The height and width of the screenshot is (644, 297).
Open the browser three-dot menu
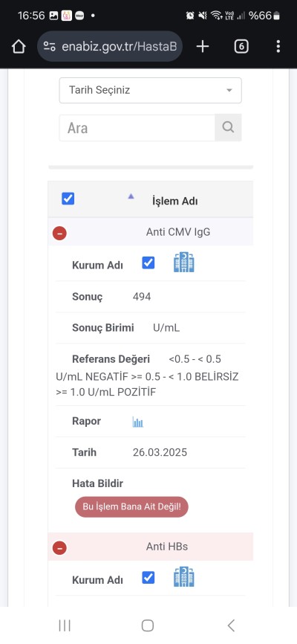(278, 46)
